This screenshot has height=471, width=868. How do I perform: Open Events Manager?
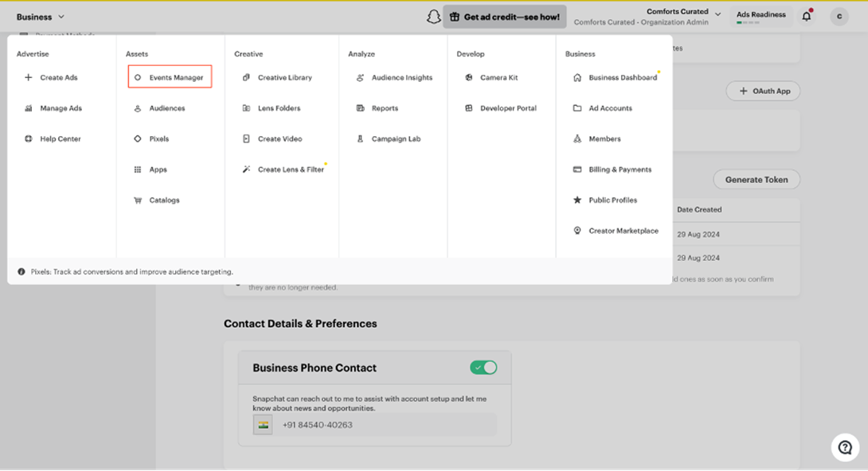(x=170, y=77)
